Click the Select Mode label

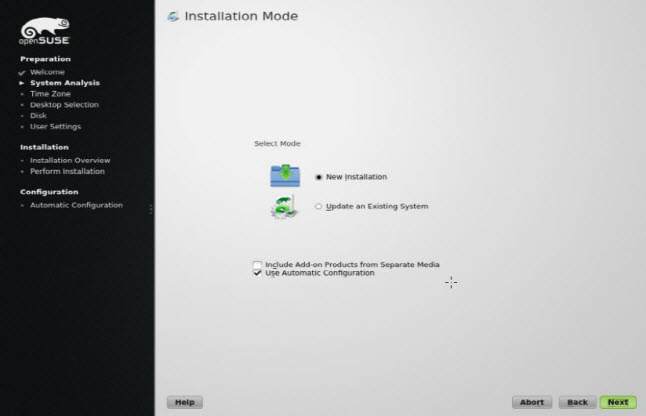click(277, 143)
